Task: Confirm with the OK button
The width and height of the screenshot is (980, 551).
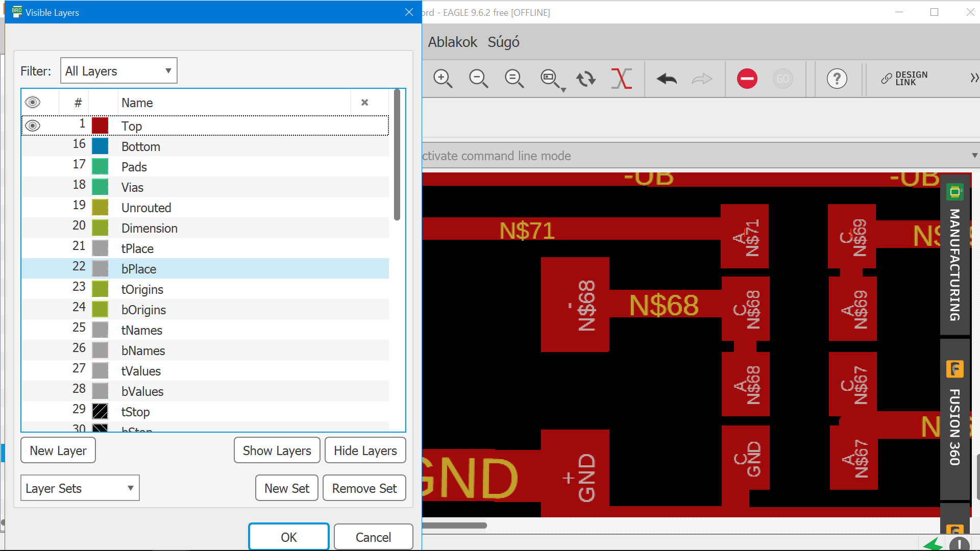Action: click(289, 537)
